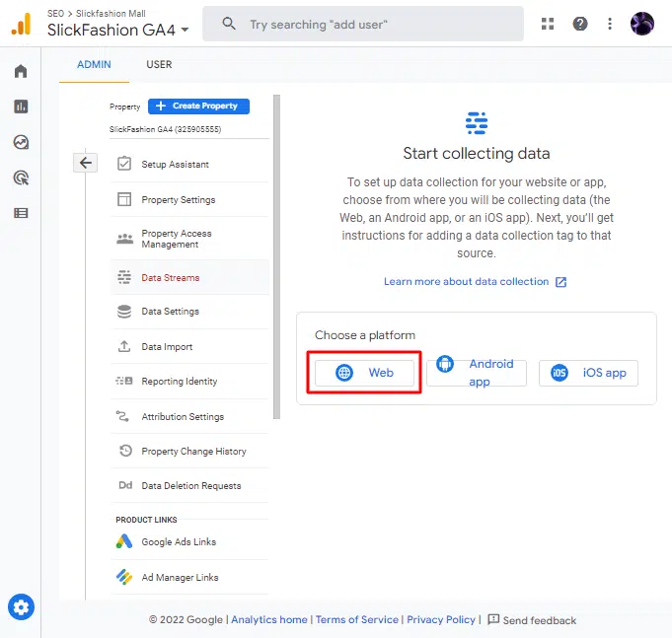
Task: Open Ad Manager Links
Action: pos(189,577)
